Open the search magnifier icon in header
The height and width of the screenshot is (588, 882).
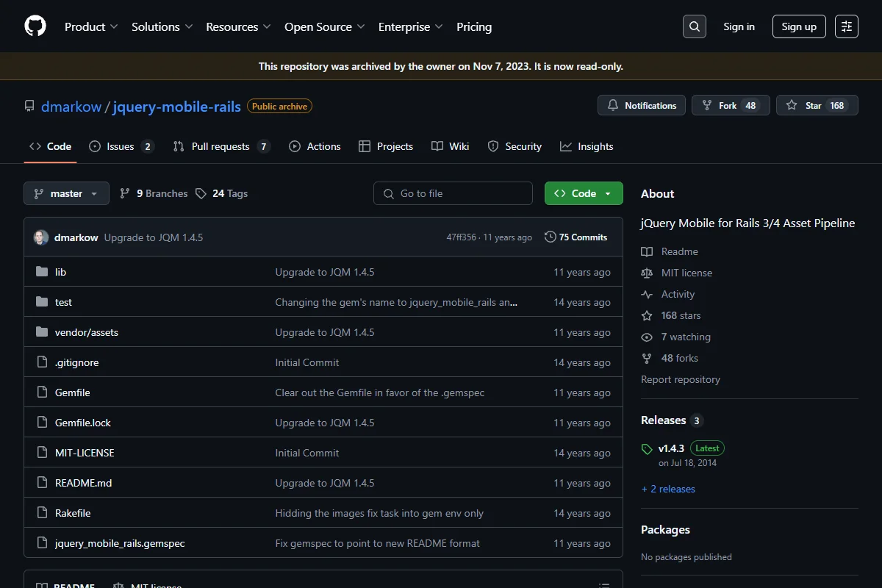694,26
